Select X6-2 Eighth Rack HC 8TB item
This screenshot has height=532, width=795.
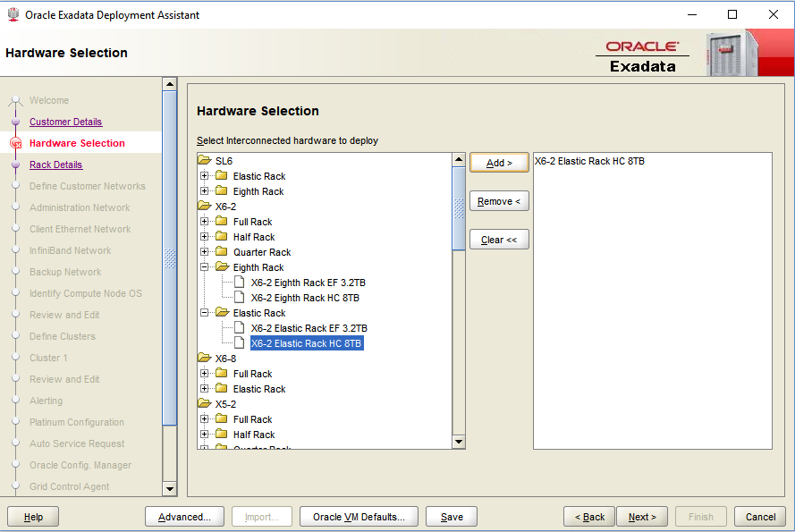(x=305, y=298)
